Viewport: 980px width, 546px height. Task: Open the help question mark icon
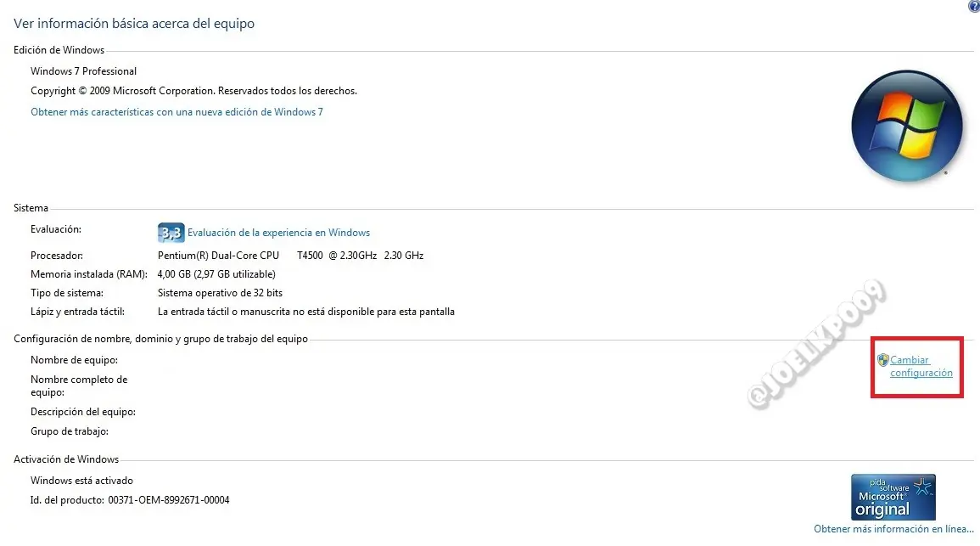click(974, 6)
